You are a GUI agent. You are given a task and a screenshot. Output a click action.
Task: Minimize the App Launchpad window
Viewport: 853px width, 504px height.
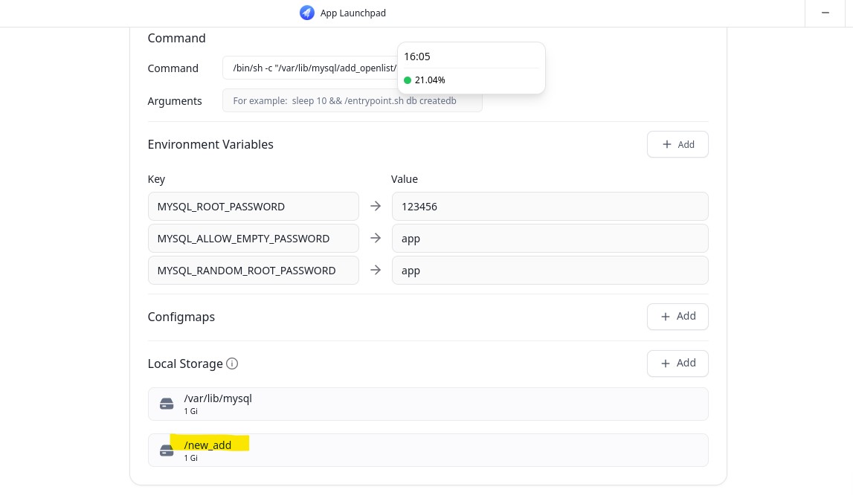[x=825, y=13]
